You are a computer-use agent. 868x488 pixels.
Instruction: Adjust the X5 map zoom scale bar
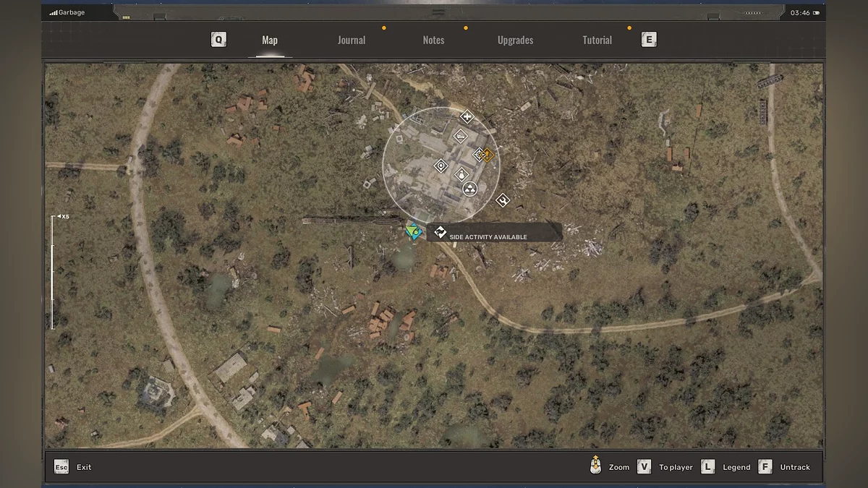[52, 273]
